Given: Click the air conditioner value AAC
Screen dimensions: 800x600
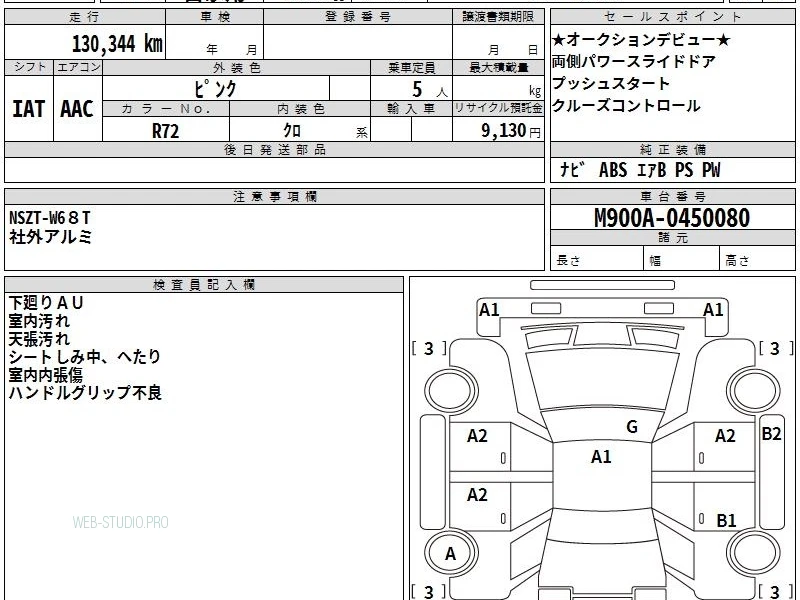Looking at the screenshot, I should click(77, 109).
